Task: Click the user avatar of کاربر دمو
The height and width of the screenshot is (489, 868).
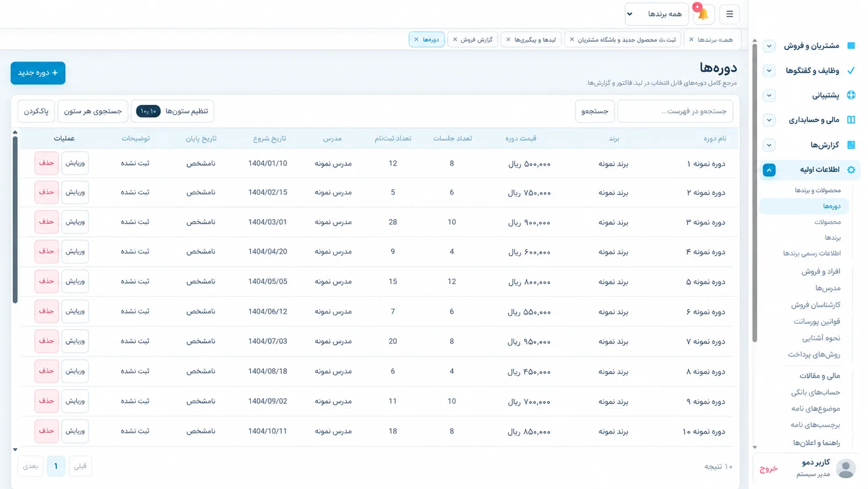Action: pos(846,468)
